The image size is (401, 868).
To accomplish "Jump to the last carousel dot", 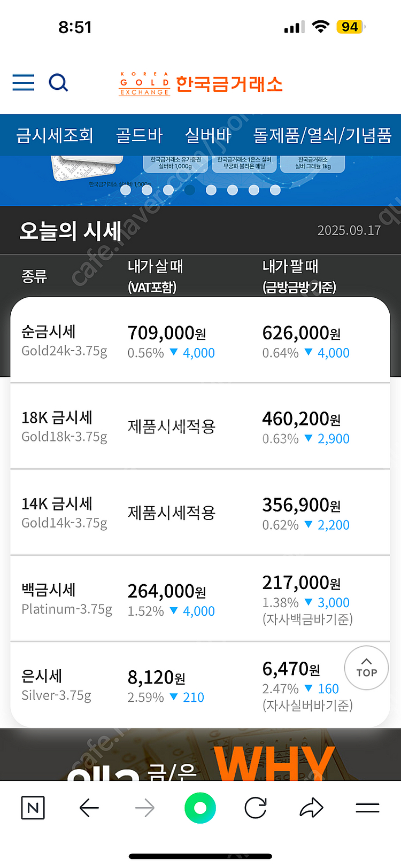I will (x=275, y=190).
